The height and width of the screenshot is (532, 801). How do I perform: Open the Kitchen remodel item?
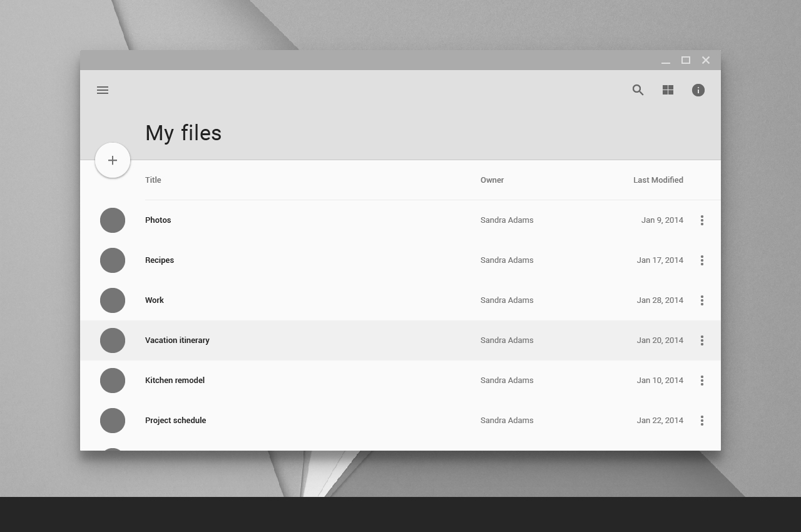click(x=175, y=381)
